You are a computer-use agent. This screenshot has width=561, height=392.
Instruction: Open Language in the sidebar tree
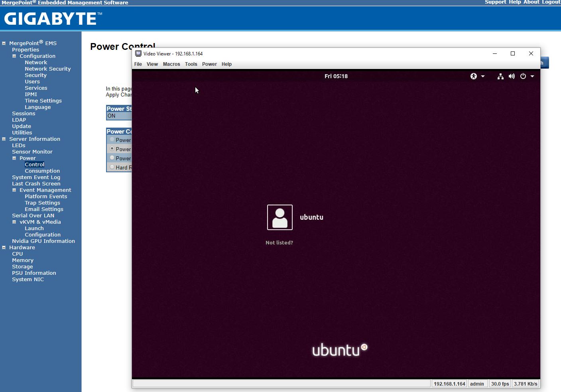click(x=38, y=107)
